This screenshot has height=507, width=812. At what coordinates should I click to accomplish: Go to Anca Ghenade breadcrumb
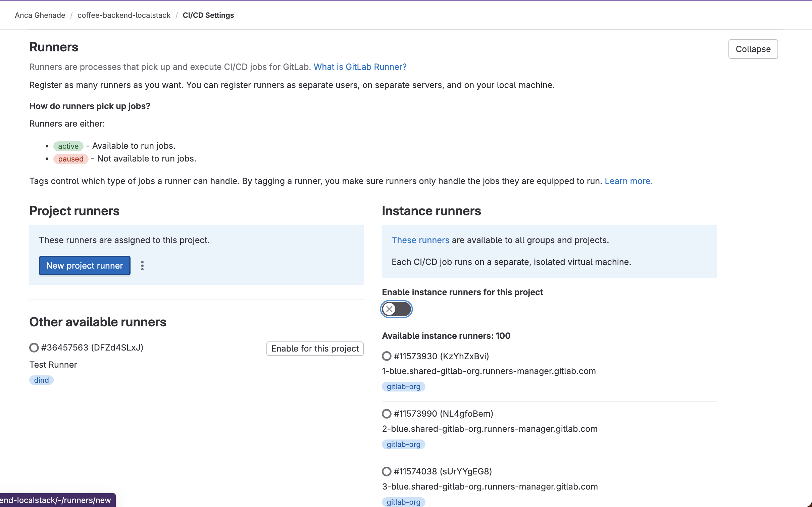pos(40,15)
